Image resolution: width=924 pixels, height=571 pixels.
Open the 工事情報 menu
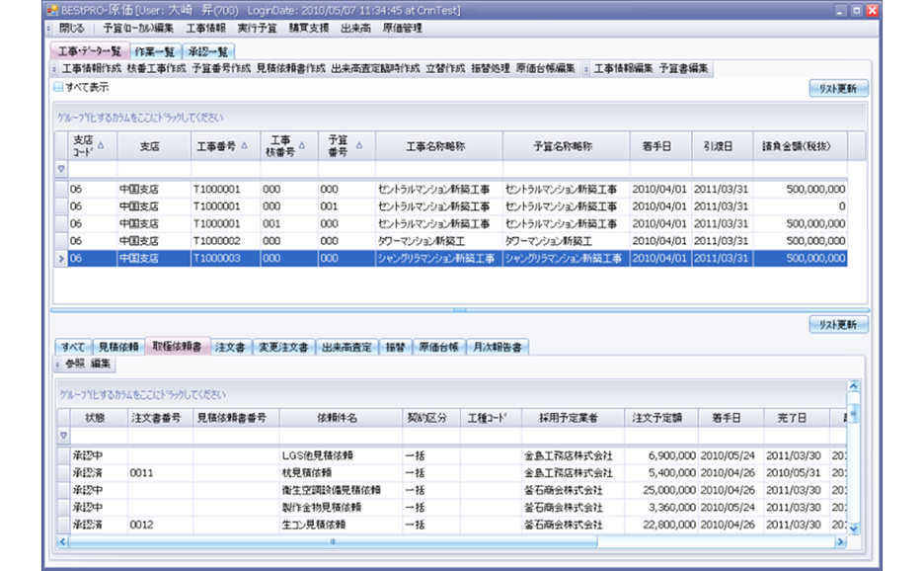coord(205,29)
